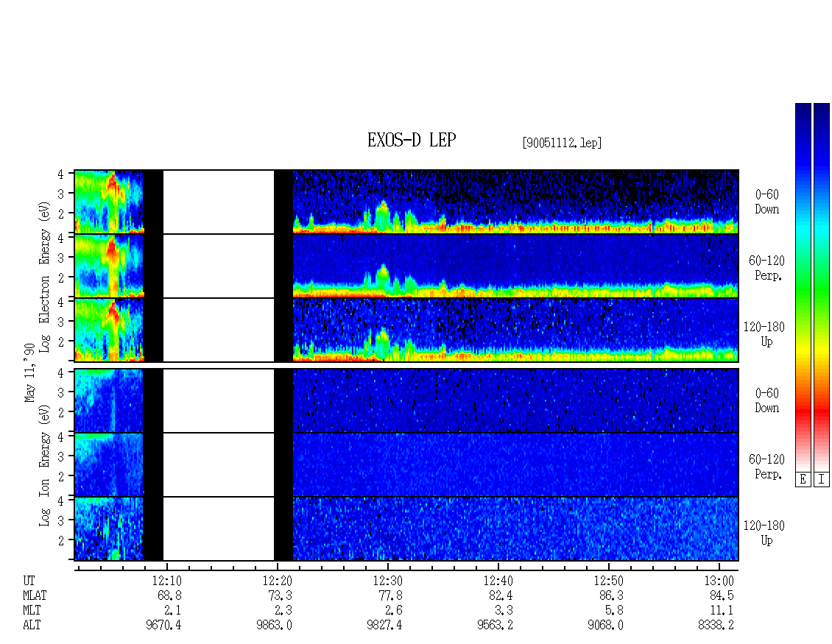Click the MLAT value 84.5

722,595
